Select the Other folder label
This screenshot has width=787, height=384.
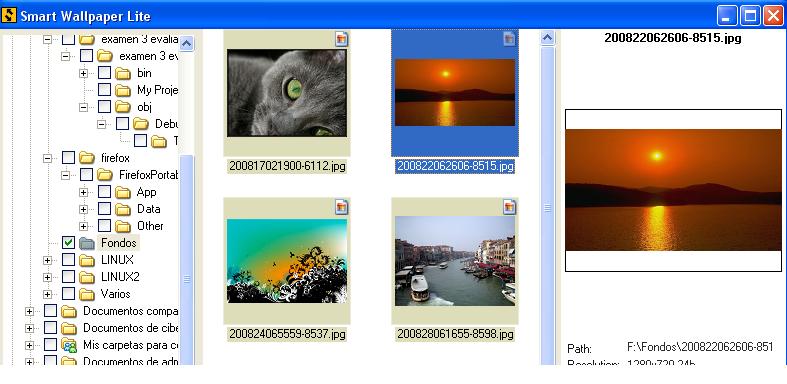tap(150, 226)
